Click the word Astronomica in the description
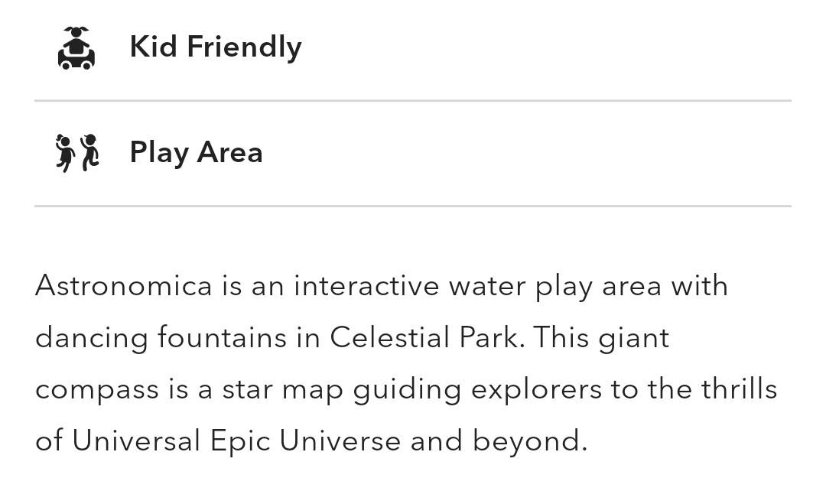The image size is (826, 504). point(124,286)
